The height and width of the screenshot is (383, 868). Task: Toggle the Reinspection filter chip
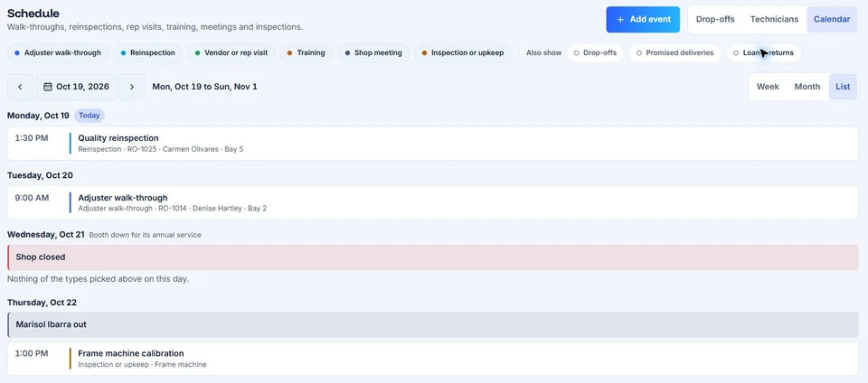coord(147,53)
